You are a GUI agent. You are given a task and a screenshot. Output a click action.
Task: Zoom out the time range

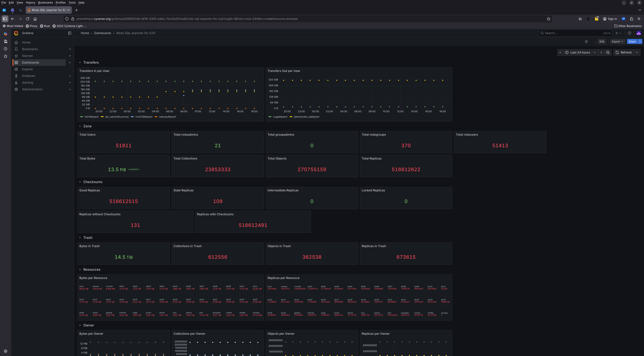point(608,52)
